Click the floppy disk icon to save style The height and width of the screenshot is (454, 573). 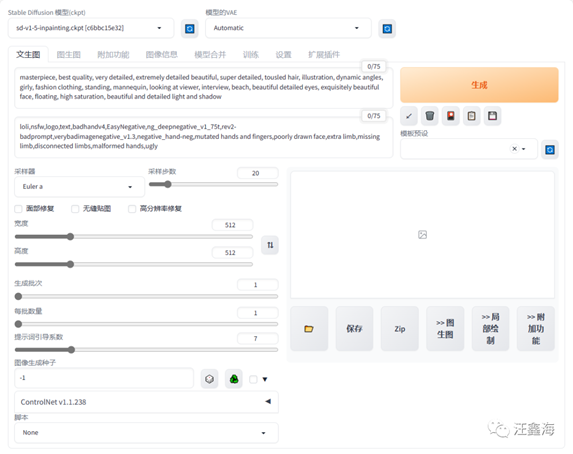pos(493,116)
